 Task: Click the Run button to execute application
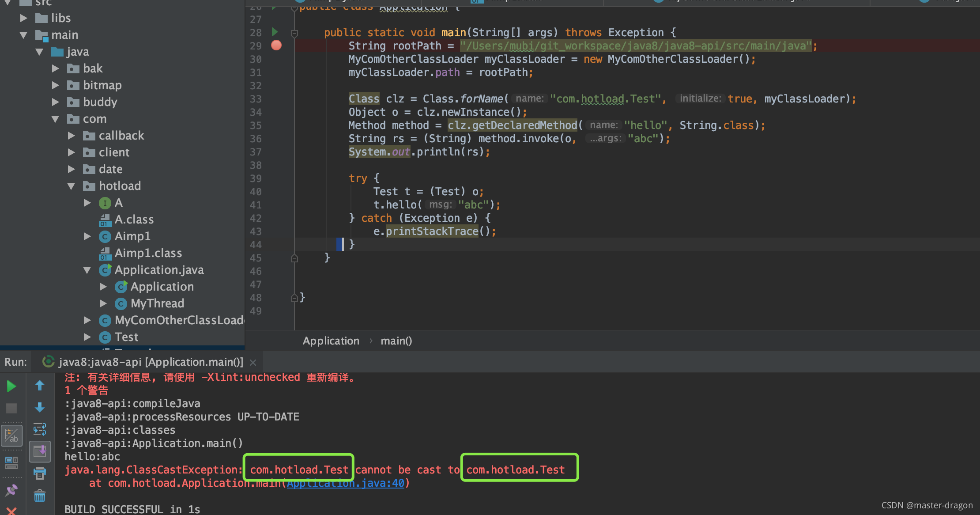[11, 386]
